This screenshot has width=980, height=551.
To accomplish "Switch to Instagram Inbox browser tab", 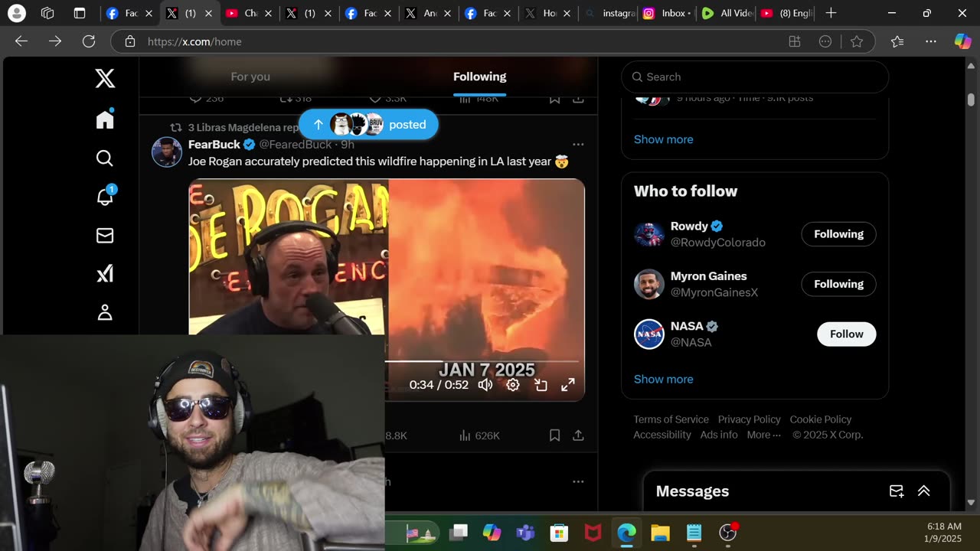I will click(667, 13).
